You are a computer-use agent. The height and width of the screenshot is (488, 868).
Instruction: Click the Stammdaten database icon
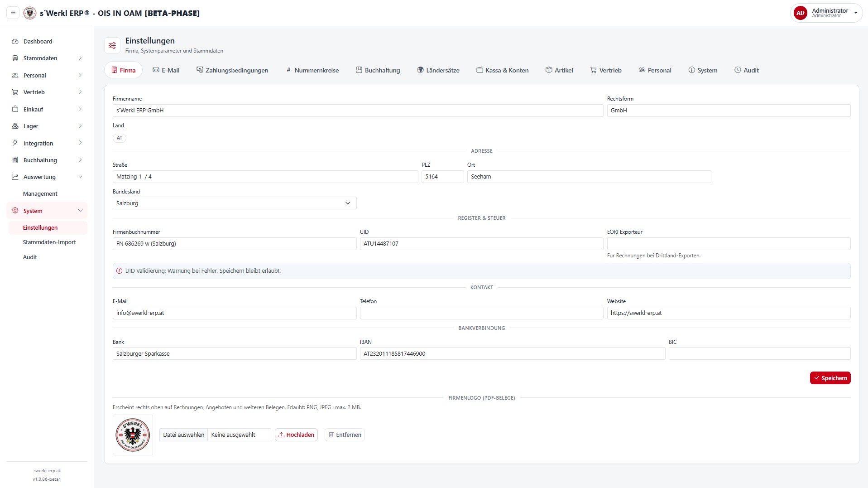(x=15, y=58)
